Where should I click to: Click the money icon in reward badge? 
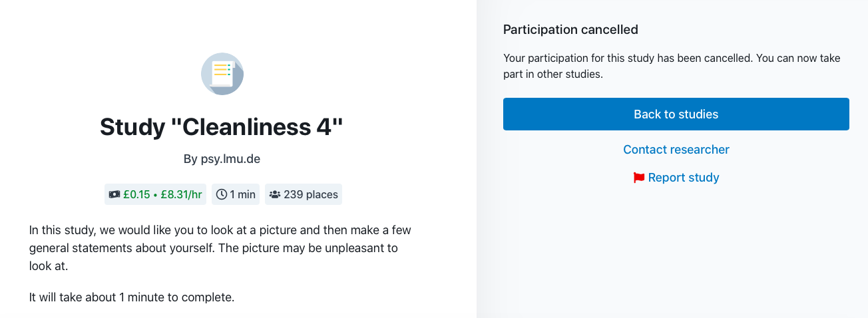click(114, 195)
